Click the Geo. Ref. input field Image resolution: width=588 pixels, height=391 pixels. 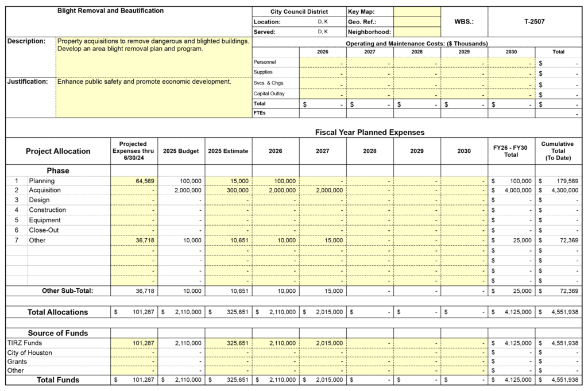(417, 22)
